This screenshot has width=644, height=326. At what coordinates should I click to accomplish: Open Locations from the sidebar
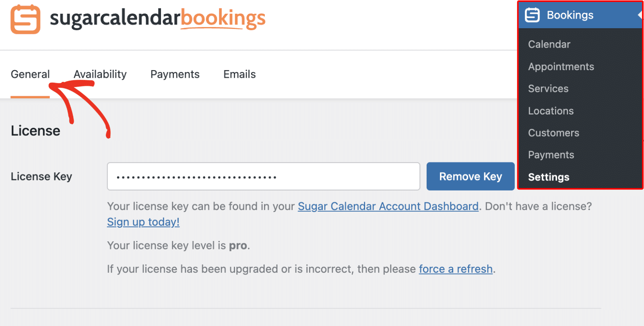pyautogui.click(x=550, y=111)
